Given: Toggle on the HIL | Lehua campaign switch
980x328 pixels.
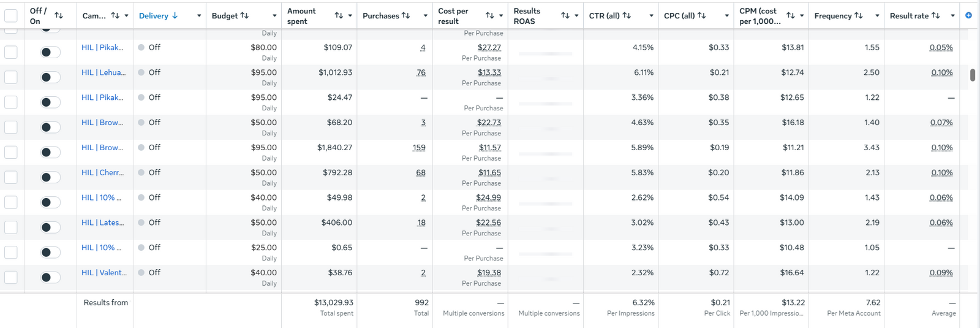Looking at the screenshot, I should [x=50, y=77].
